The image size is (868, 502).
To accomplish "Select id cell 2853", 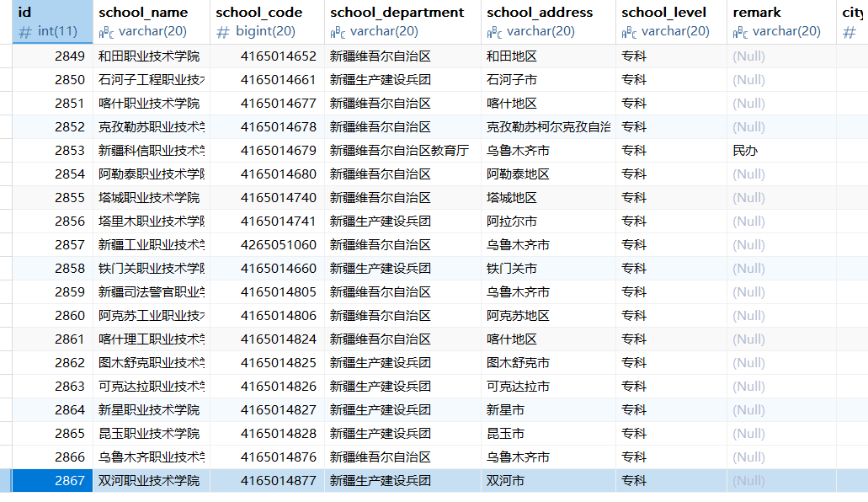I will point(52,150).
